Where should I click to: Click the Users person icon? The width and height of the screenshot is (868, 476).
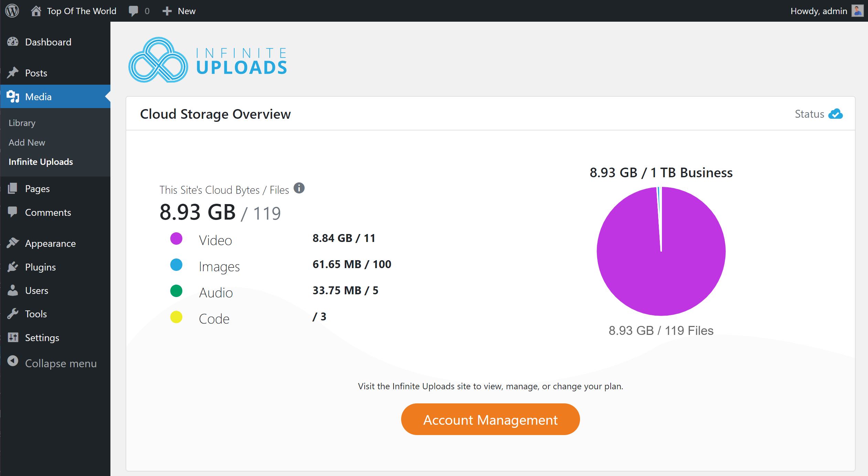pos(13,290)
